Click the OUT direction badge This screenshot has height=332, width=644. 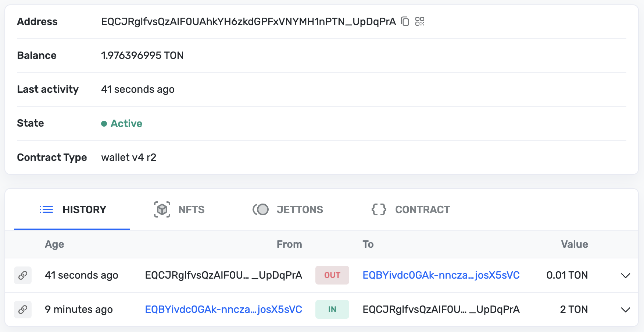click(332, 275)
